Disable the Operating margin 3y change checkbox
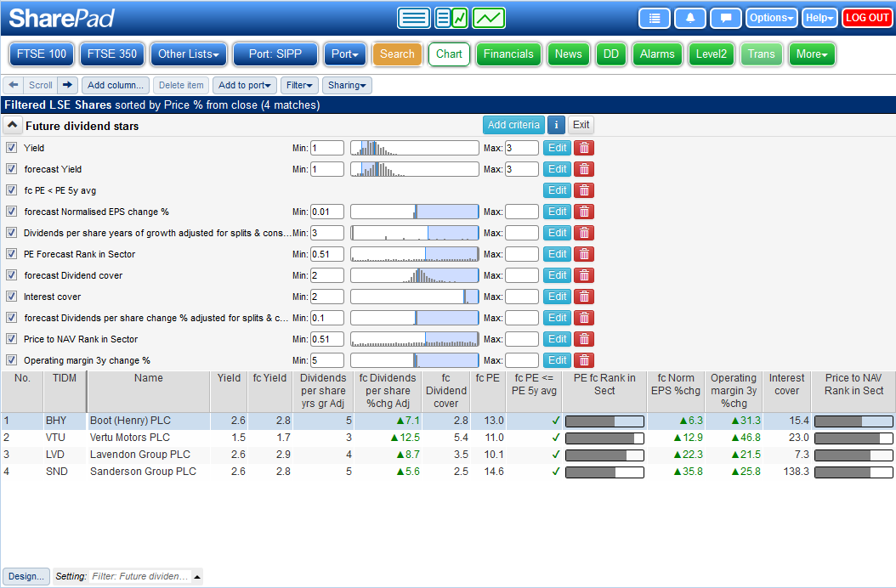This screenshot has width=896, height=588. [12, 360]
